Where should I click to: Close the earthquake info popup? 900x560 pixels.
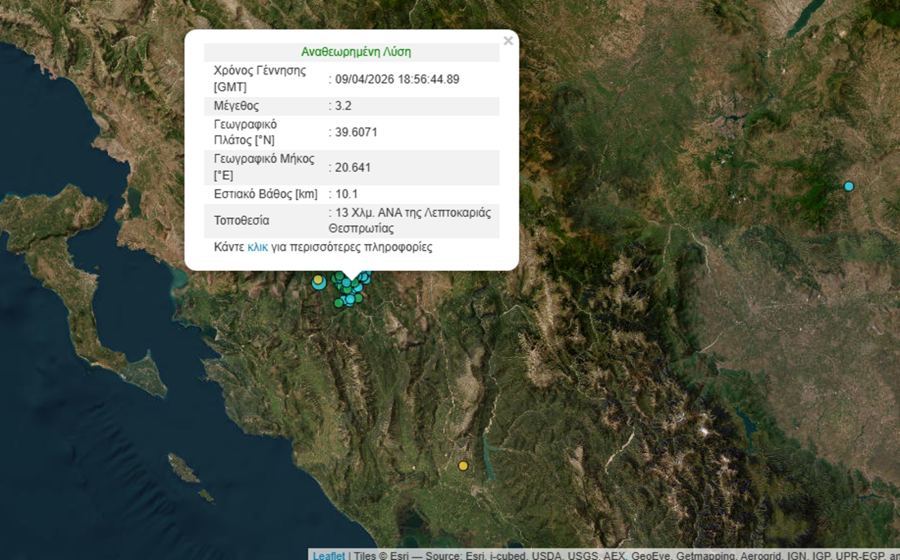(508, 41)
